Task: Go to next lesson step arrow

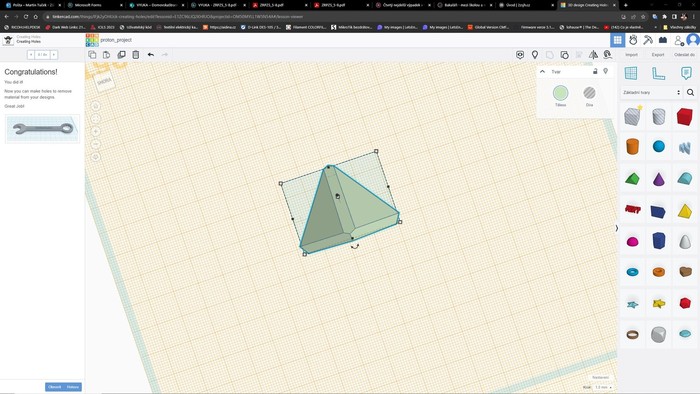Action: [x=54, y=54]
